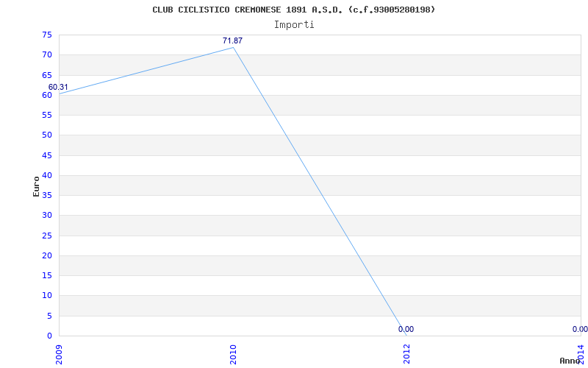The height and width of the screenshot is (368, 588).
Task: Select the 60.31 data label
Action: tap(58, 87)
